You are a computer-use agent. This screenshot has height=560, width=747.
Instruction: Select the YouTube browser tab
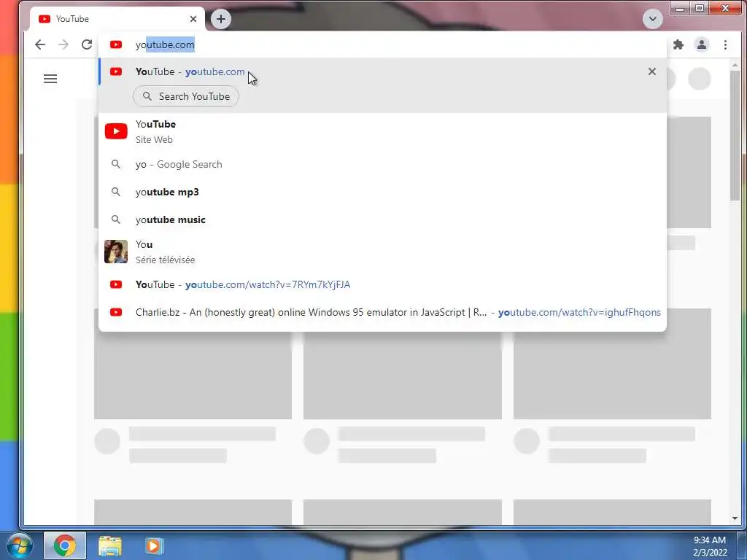click(117, 19)
